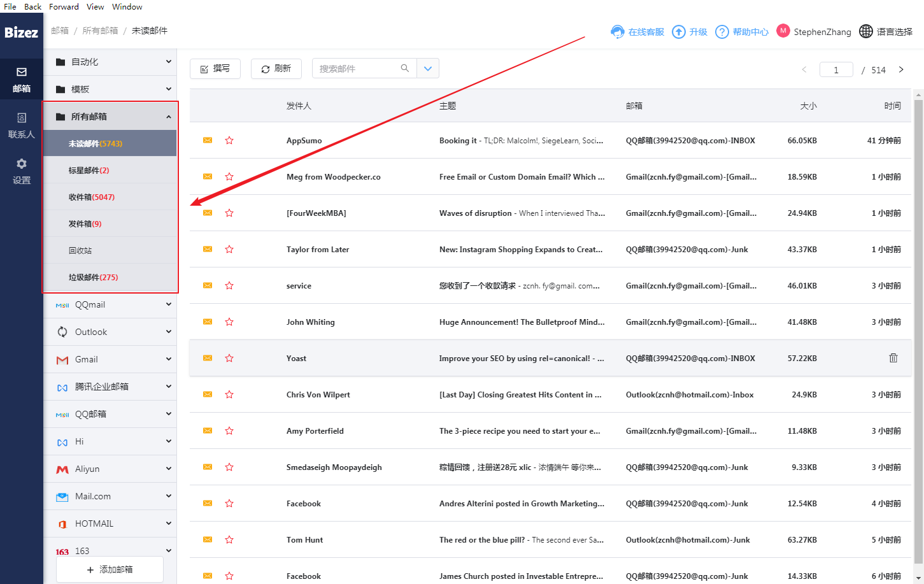Click the Back menu item

(32, 6)
